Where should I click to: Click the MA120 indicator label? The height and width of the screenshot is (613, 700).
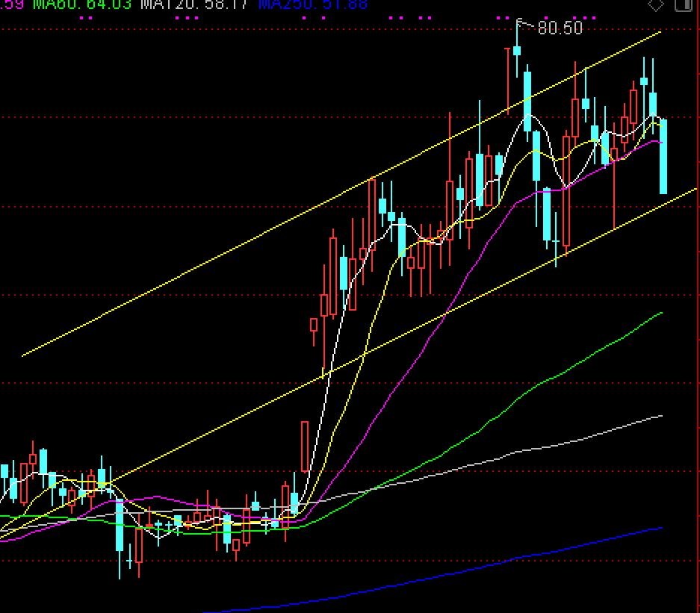coord(193,4)
